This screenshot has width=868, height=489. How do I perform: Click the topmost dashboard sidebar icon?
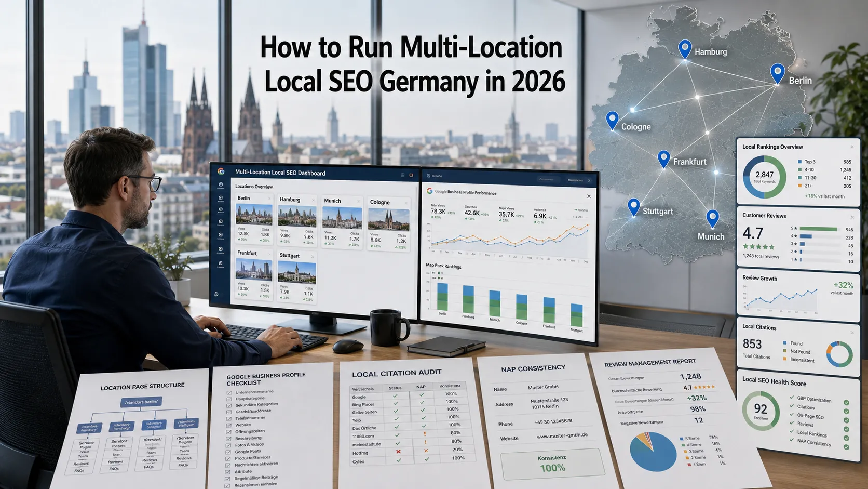coord(221,185)
